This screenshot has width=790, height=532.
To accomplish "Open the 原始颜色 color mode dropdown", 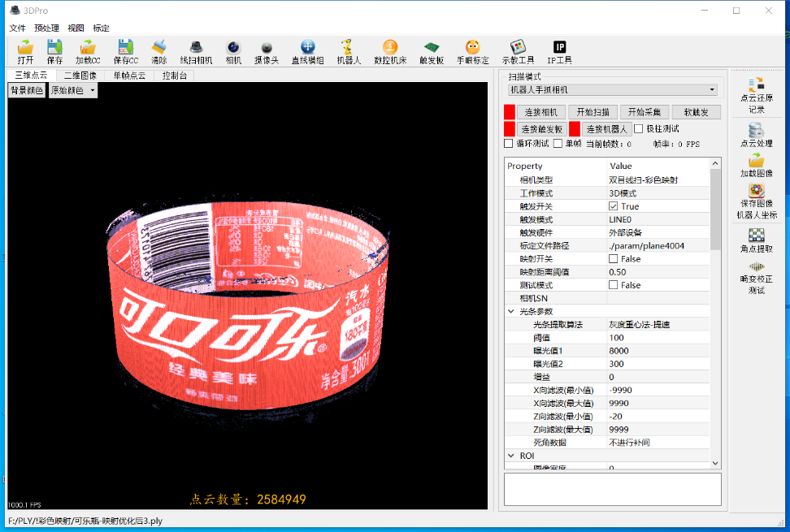I will coord(73,91).
